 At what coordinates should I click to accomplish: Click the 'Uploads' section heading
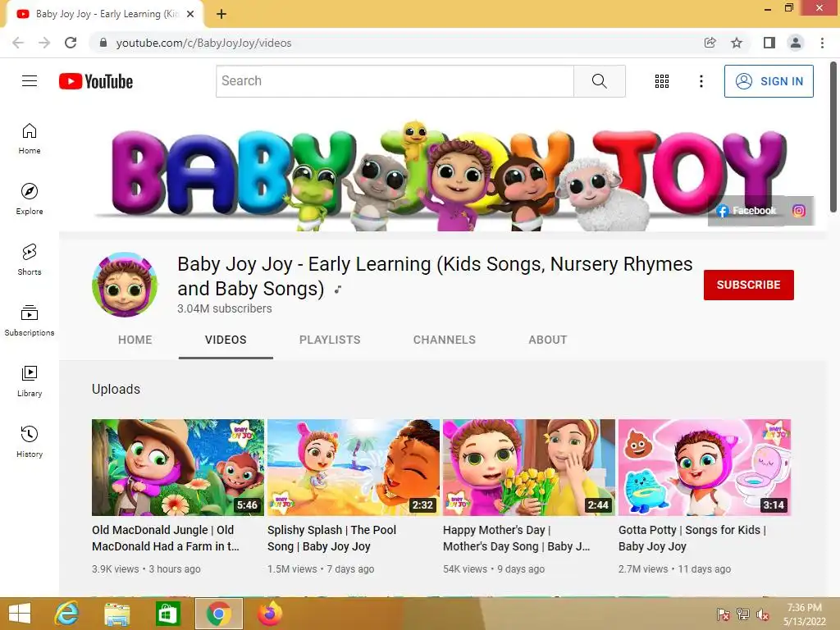116,389
